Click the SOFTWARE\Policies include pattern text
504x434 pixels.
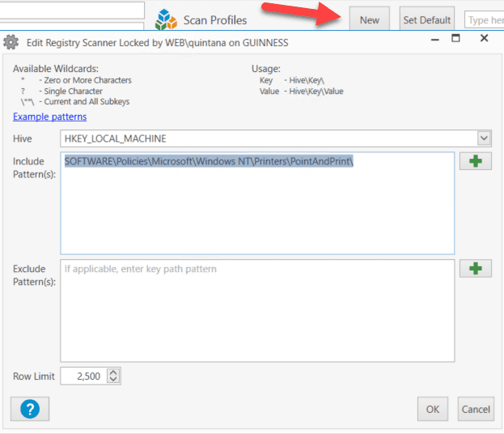click(209, 161)
